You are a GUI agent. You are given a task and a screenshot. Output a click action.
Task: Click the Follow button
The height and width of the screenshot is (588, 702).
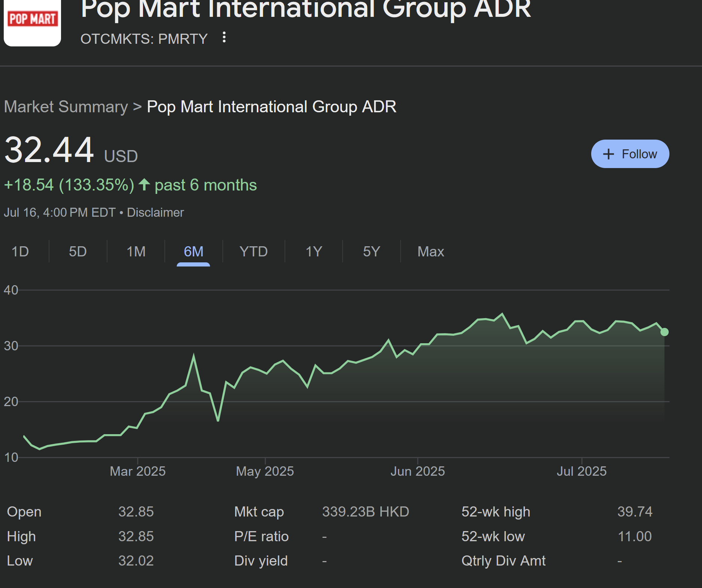[x=630, y=154]
